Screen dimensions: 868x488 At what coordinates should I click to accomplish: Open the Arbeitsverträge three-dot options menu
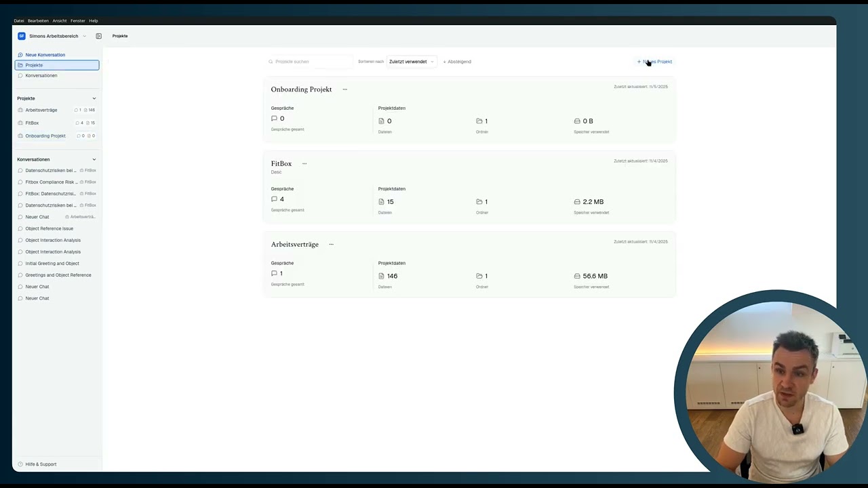coord(331,244)
